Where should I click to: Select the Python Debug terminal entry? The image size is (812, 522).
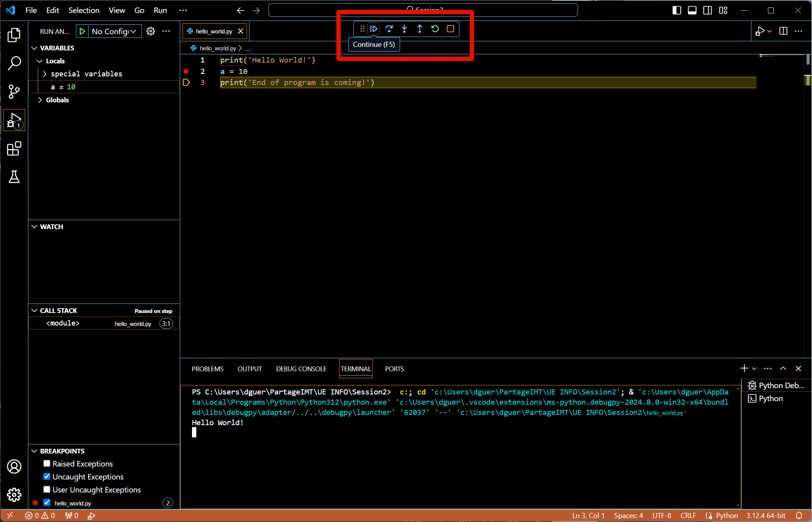pos(776,385)
